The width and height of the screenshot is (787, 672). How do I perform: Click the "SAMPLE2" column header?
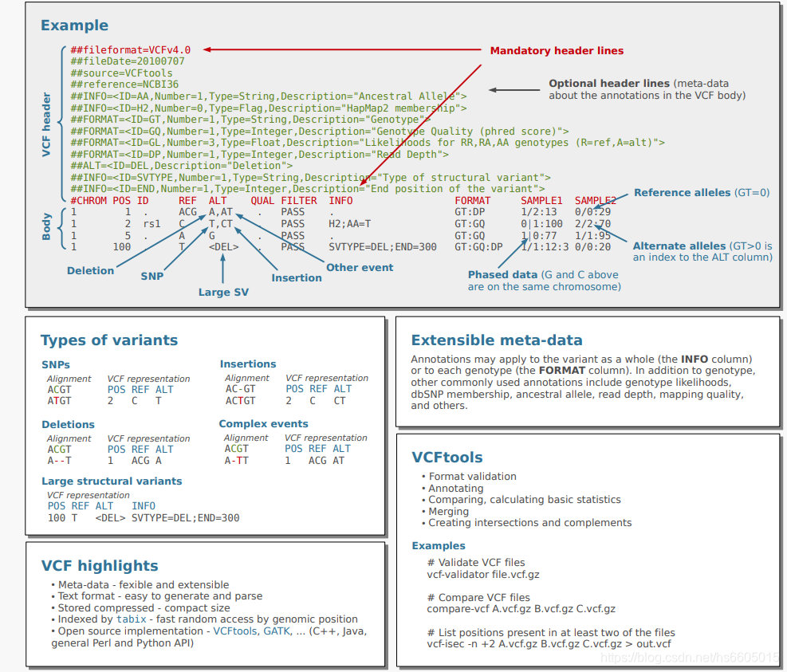pyautogui.click(x=596, y=201)
